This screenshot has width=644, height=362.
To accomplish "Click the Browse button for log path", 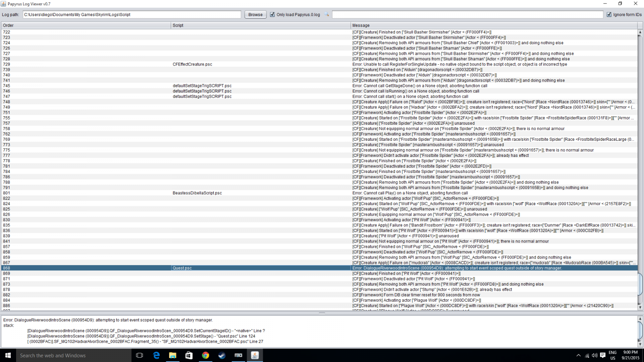I will click(x=255, y=14).
